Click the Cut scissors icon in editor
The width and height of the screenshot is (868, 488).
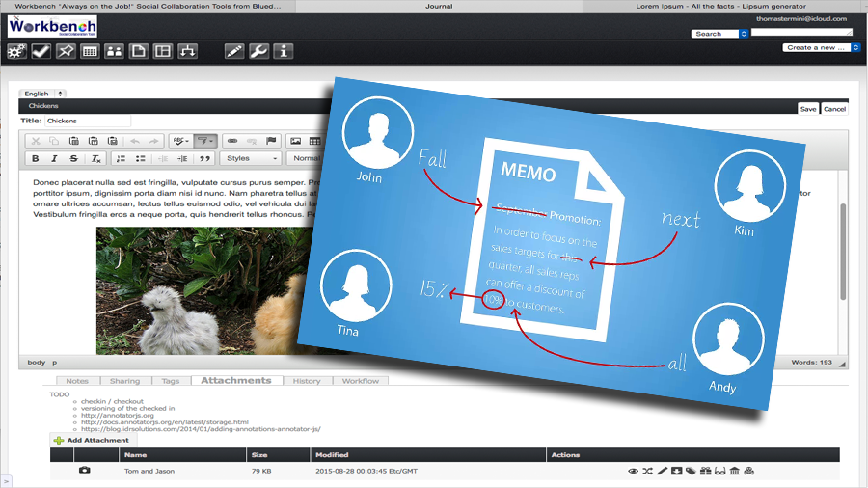(36, 141)
